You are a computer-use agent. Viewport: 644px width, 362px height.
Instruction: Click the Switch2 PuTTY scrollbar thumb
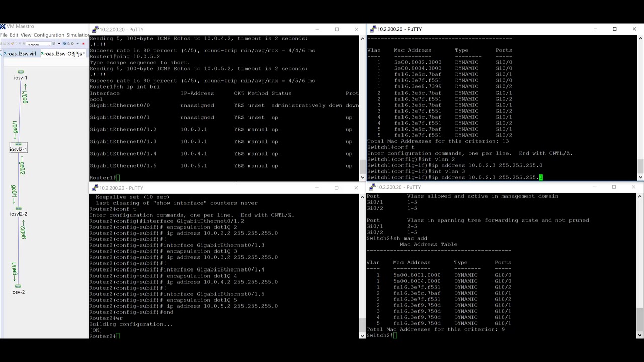[640, 318]
